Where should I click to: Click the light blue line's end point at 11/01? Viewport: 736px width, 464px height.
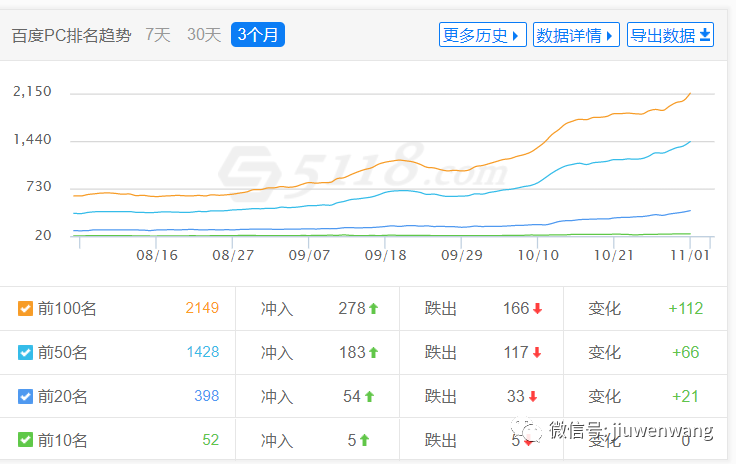coord(690,142)
